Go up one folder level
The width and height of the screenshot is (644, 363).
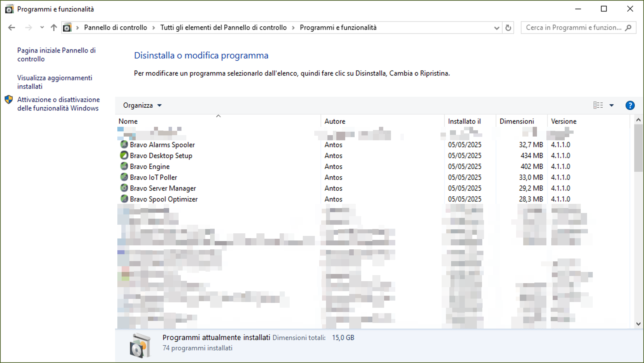coord(54,27)
